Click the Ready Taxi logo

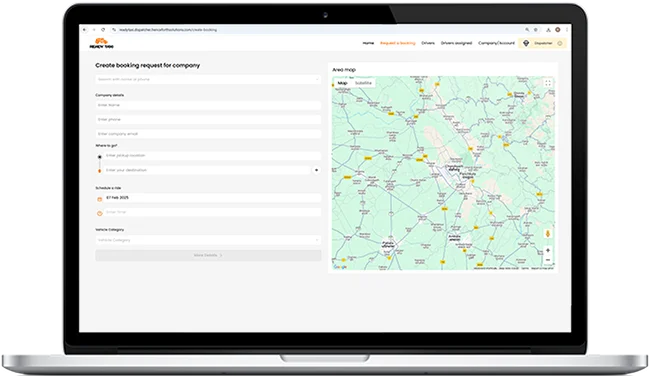click(x=102, y=43)
